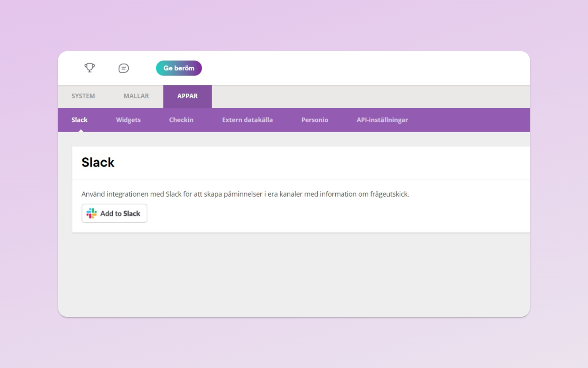Open the Slack sub-tab
Image resolution: width=588 pixels, height=368 pixels.
pos(80,120)
